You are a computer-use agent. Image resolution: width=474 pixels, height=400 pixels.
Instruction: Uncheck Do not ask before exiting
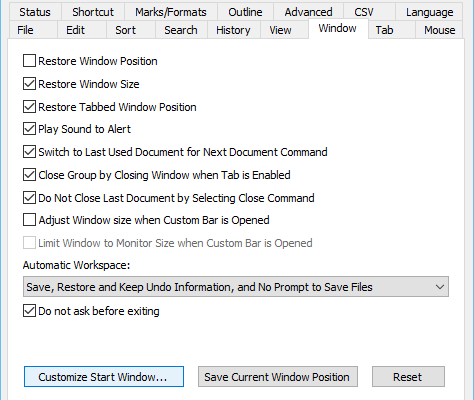[29, 311]
